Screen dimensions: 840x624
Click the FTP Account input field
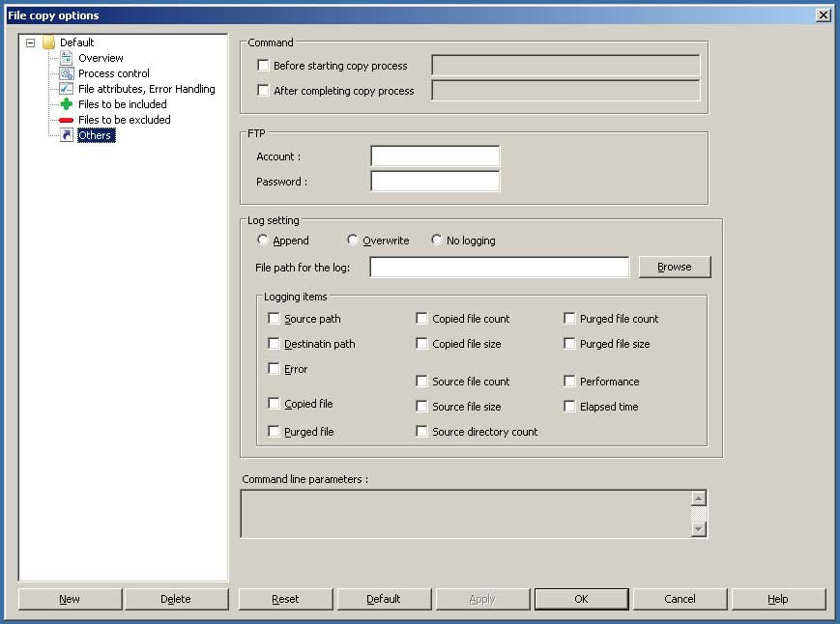(435, 156)
